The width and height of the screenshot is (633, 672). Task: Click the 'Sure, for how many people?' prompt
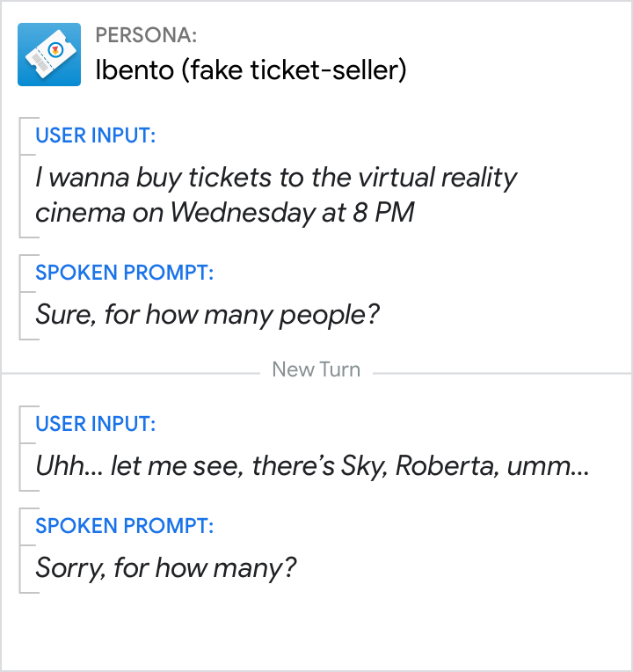tap(207, 314)
